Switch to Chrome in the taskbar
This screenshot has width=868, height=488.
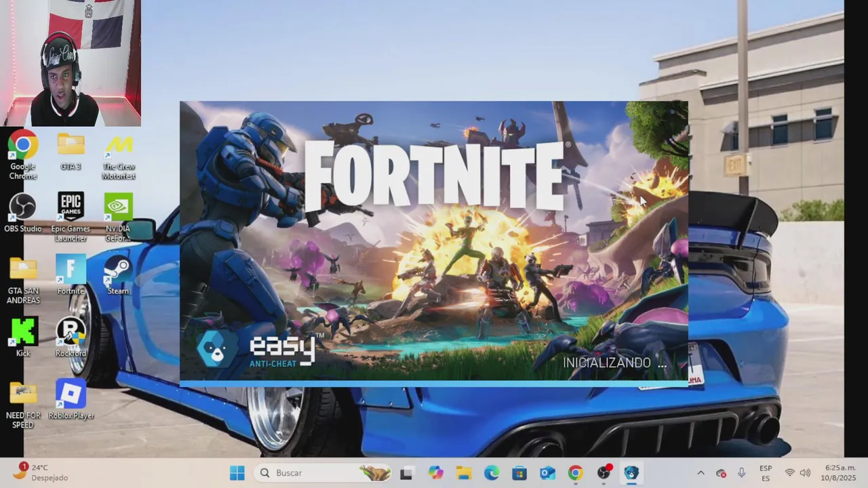(575, 473)
